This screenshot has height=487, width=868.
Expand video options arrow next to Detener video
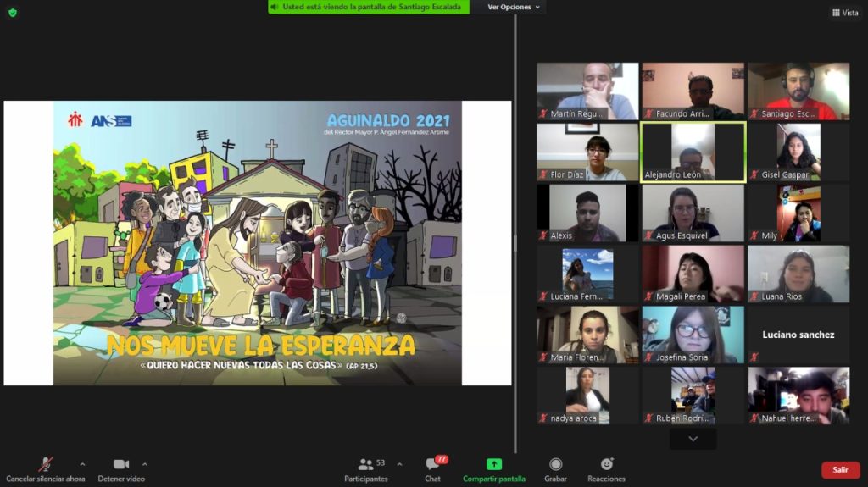point(144,464)
